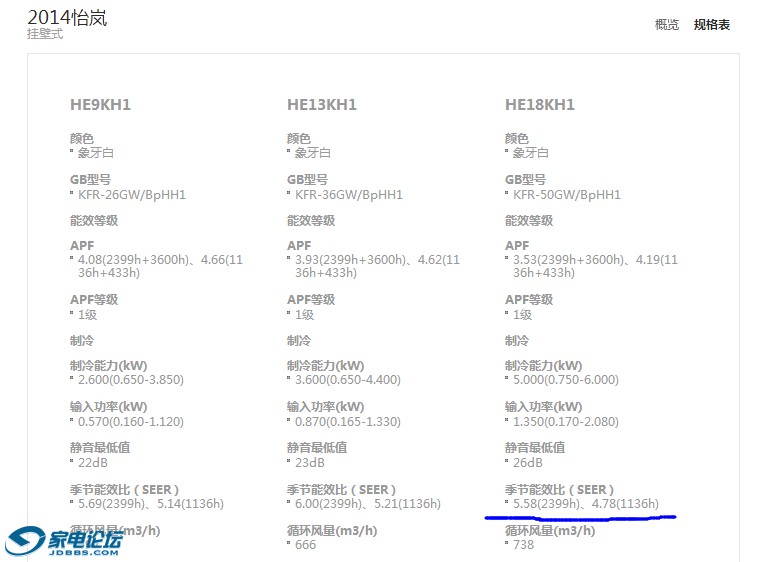Click the 26dB noise value

[528, 463]
